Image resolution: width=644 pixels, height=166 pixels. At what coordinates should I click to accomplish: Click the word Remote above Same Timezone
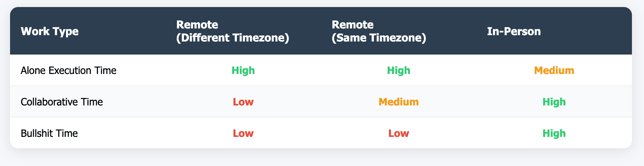click(x=352, y=24)
